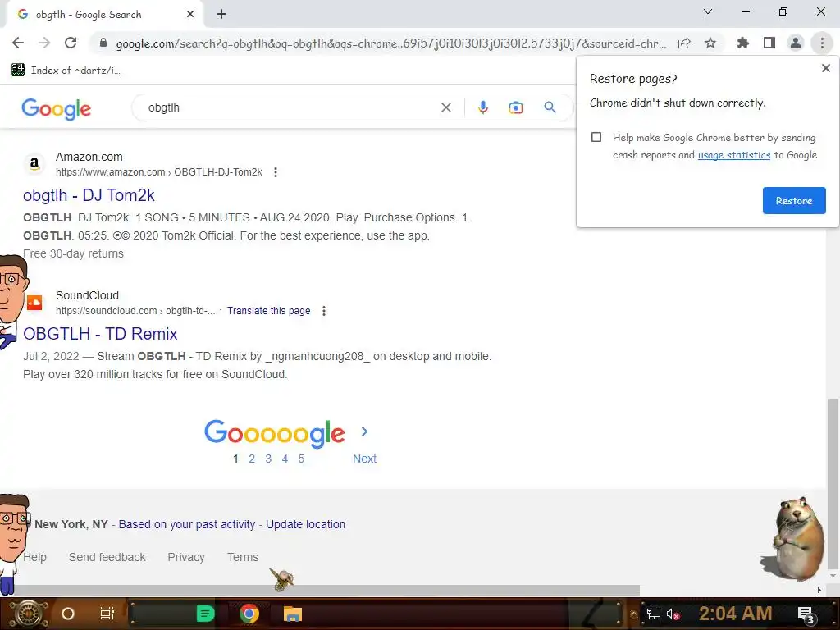Open the Privacy footer link
Viewport: 840px width, 630px height.
click(x=186, y=557)
